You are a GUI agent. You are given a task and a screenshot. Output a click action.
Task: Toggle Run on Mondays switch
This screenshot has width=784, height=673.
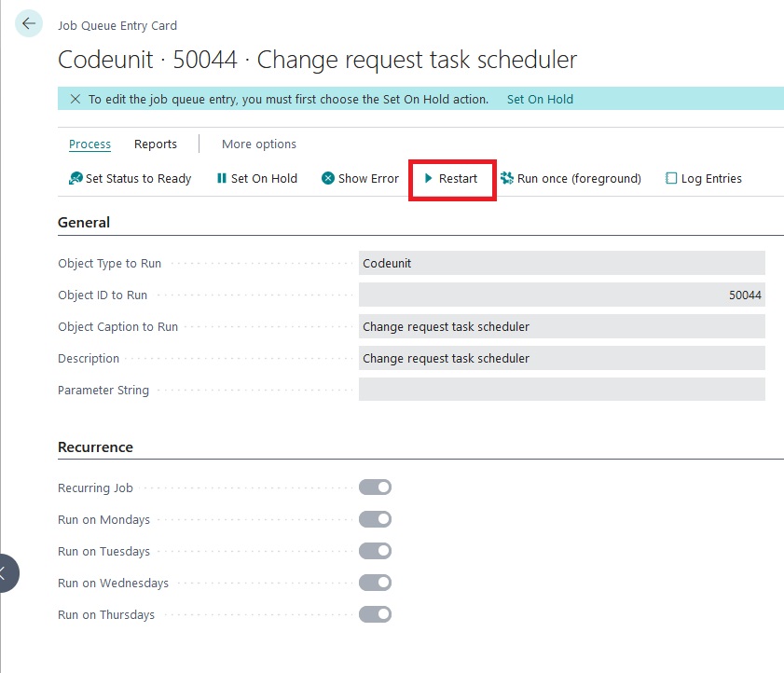375,519
